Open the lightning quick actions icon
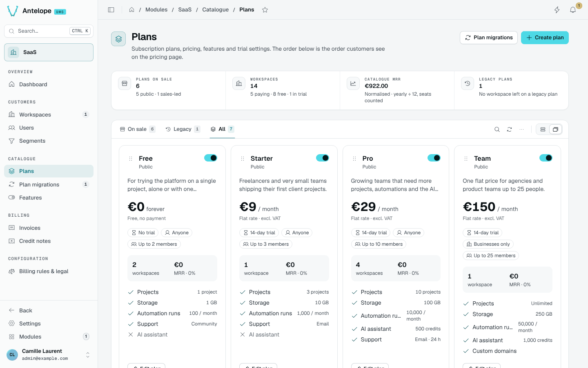The width and height of the screenshot is (588, 368). pyautogui.click(x=557, y=10)
